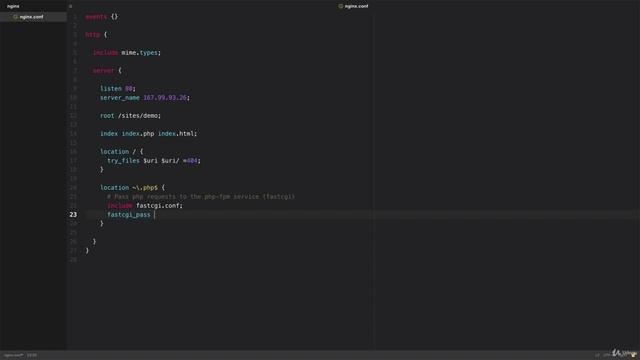Click the 'http' block keyword

(x=93, y=35)
